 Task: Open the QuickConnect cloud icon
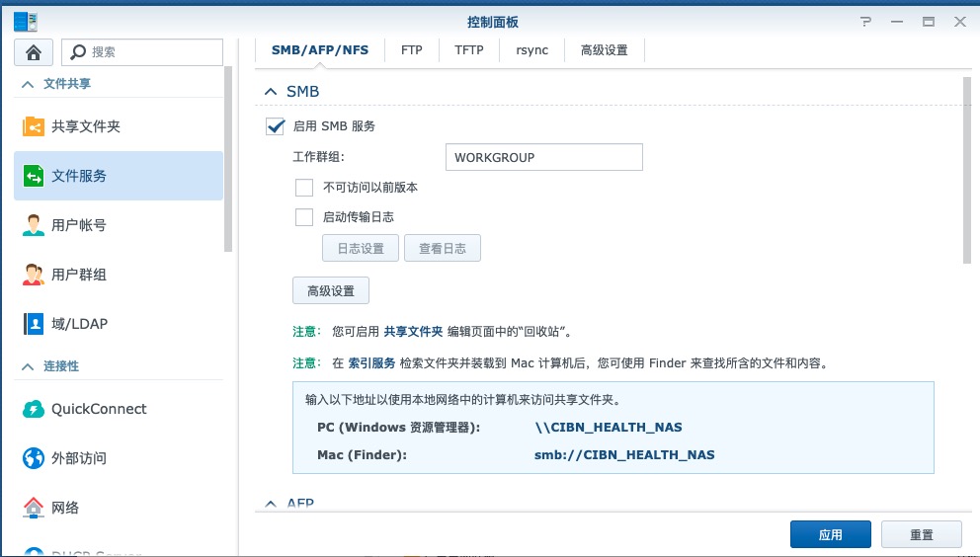34,410
